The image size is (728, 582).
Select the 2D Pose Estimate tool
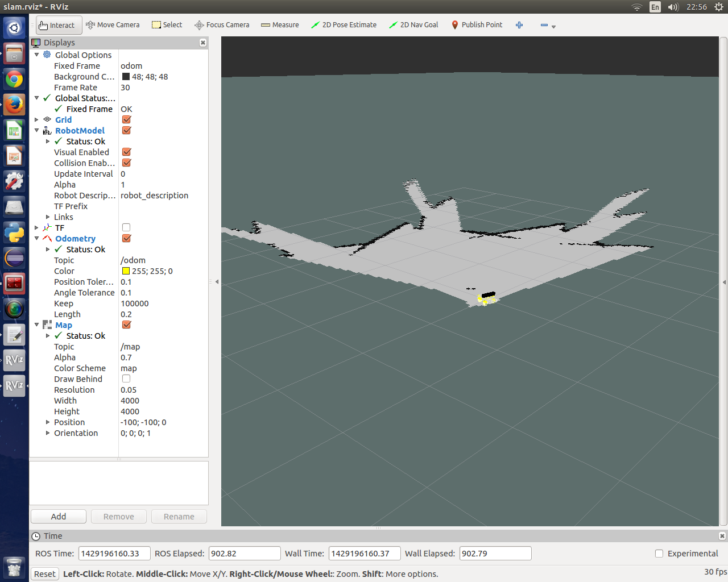[x=344, y=25]
